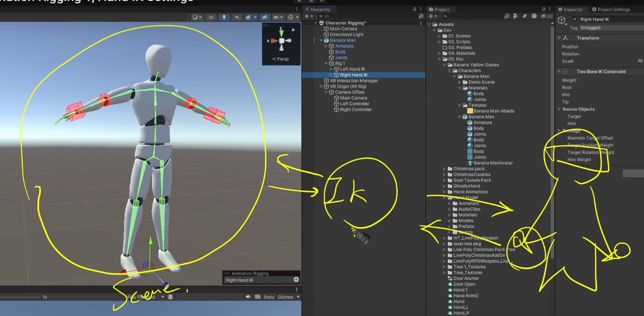Click the Inspector object name field
The height and width of the screenshot is (316, 644).
pos(611,19)
